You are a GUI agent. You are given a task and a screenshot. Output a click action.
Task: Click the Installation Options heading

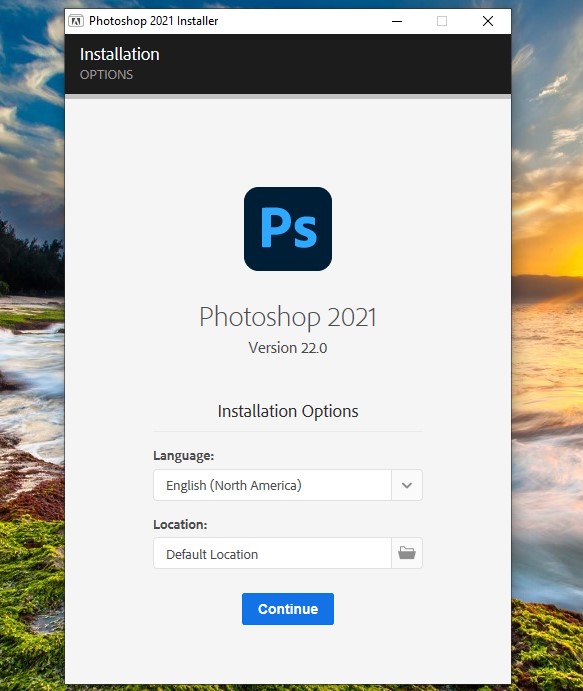pyautogui.click(x=288, y=411)
